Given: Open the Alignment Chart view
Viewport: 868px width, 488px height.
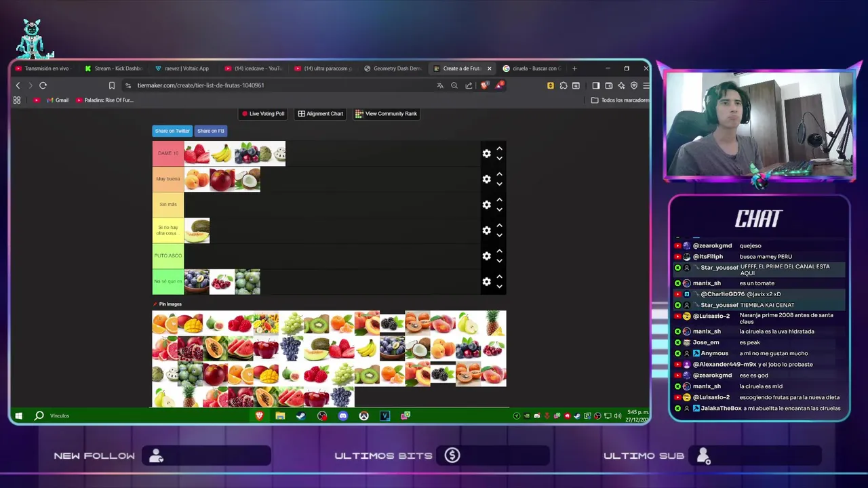Looking at the screenshot, I should tap(321, 114).
